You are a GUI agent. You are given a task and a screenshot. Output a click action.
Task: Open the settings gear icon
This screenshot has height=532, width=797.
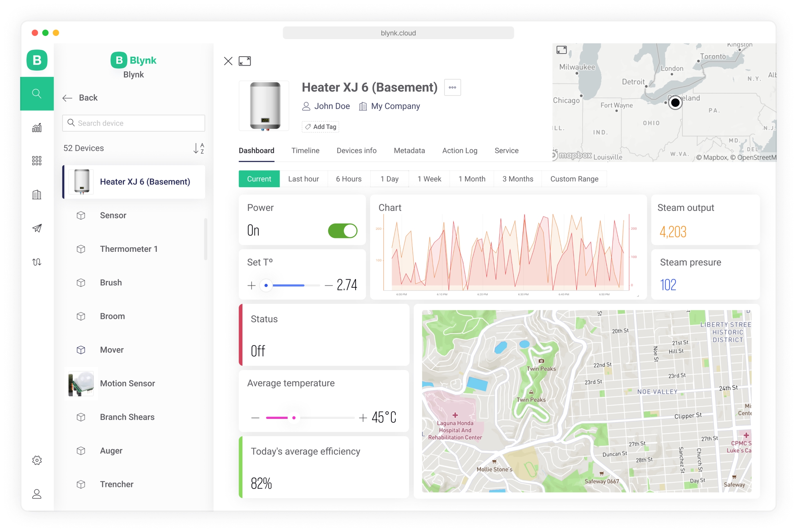pos(37,460)
